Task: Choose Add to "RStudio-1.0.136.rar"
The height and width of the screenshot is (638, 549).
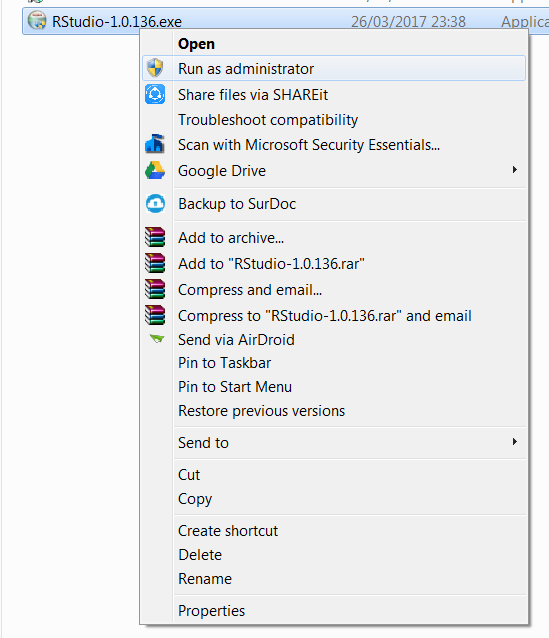Action: point(334,264)
